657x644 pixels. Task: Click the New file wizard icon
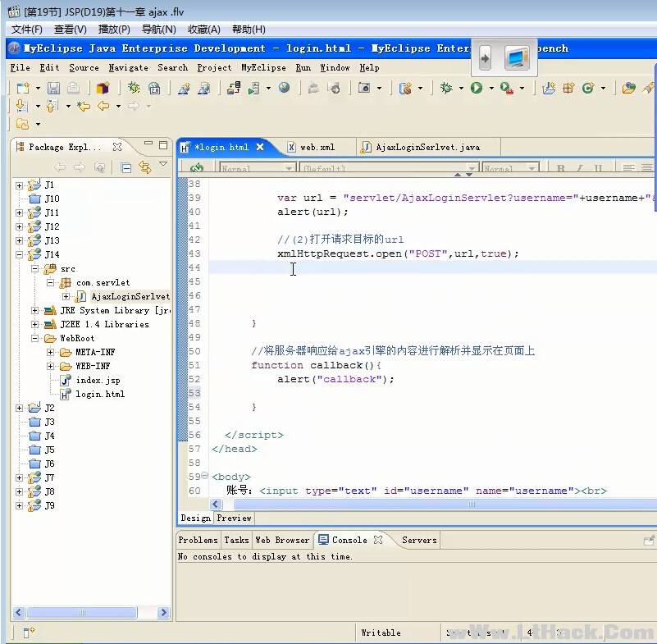click(x=23, y=88)
